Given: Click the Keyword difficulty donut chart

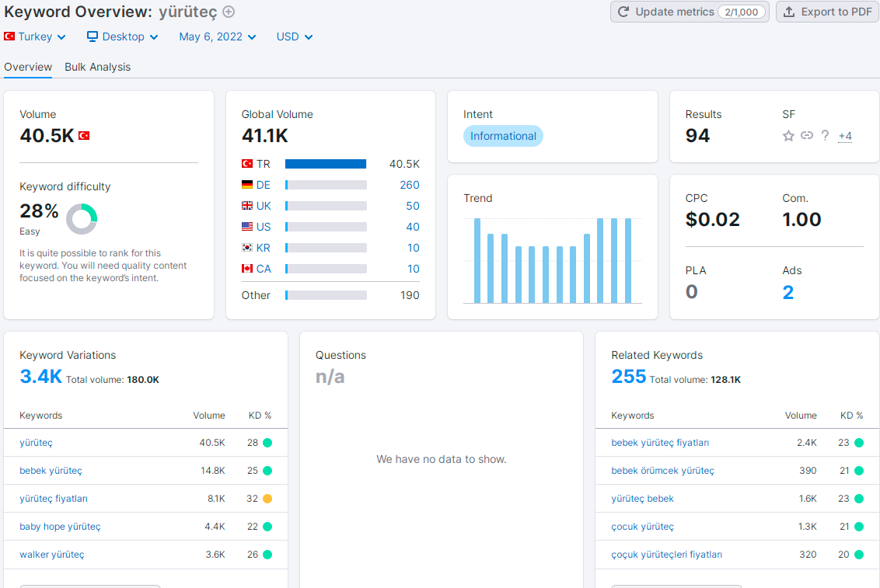Looking at the screenshot, I should coord(82,218).
